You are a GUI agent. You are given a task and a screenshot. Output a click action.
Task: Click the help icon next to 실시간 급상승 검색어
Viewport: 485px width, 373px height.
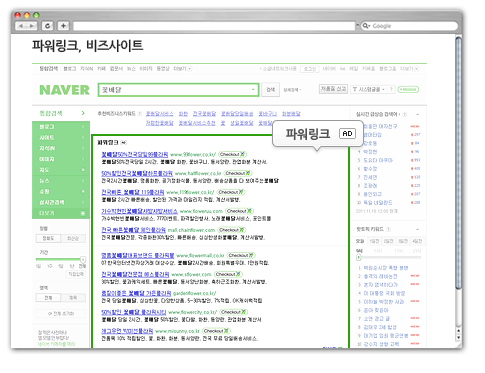pyautogui.click(x=405, y=114)
